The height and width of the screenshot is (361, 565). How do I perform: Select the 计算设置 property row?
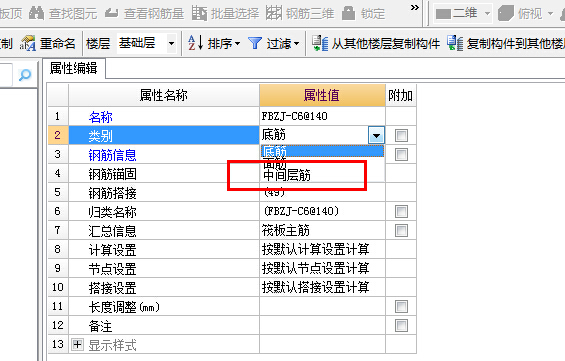click(x=164, y=249)
